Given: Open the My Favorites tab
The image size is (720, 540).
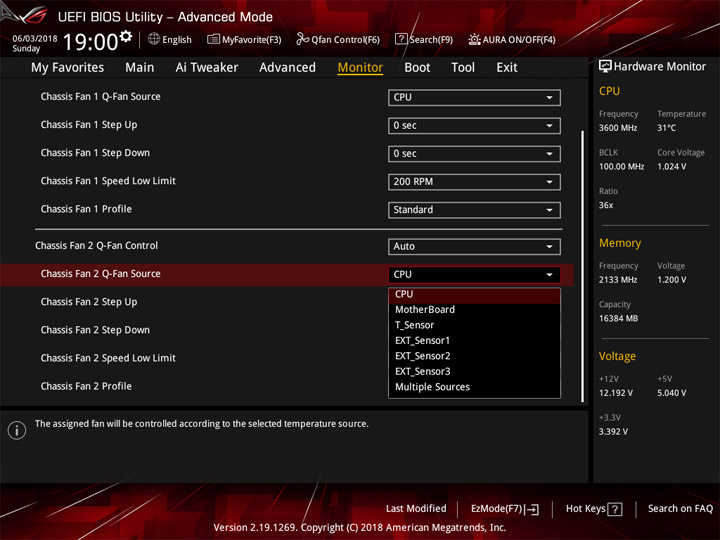Looking at the screenshot, I should (x=68, y=68).
